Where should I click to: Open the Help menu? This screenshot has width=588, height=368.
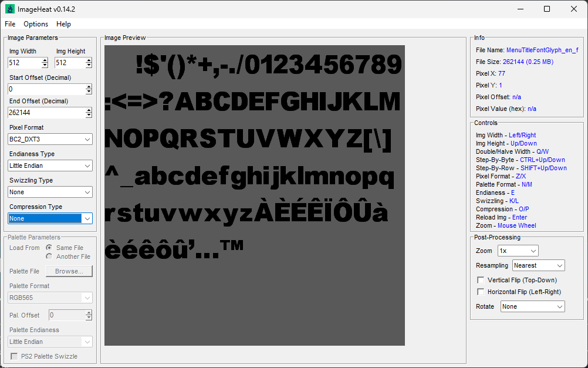click(63, 24)
